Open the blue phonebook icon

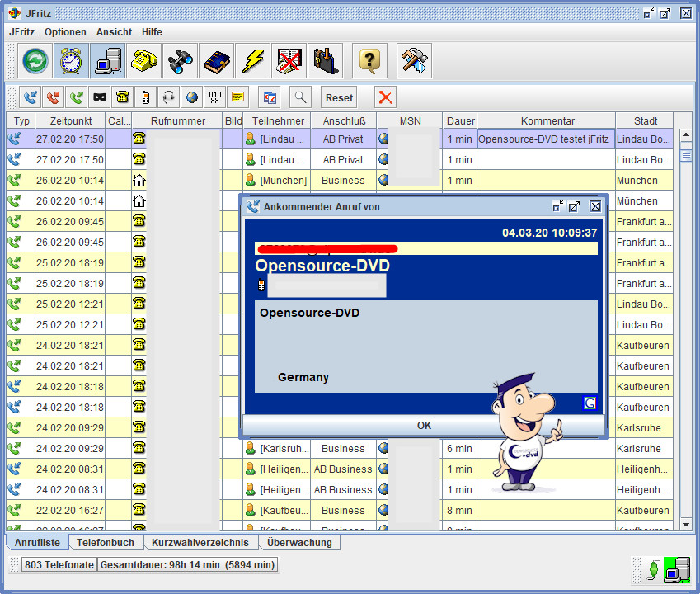pyautogui.click(x=218, y=61)
